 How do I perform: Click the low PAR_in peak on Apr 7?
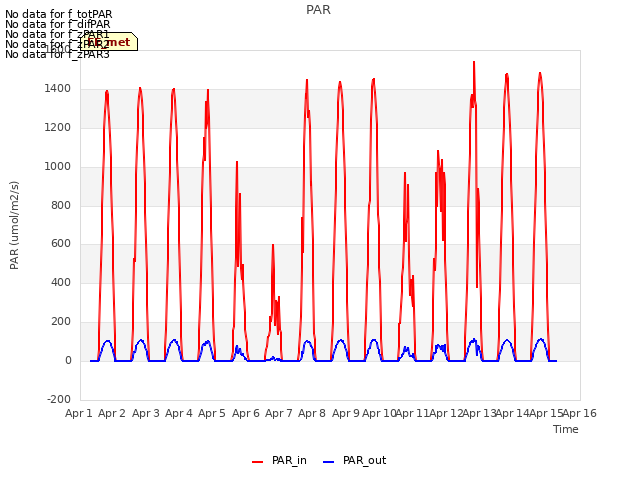point(273,245)
